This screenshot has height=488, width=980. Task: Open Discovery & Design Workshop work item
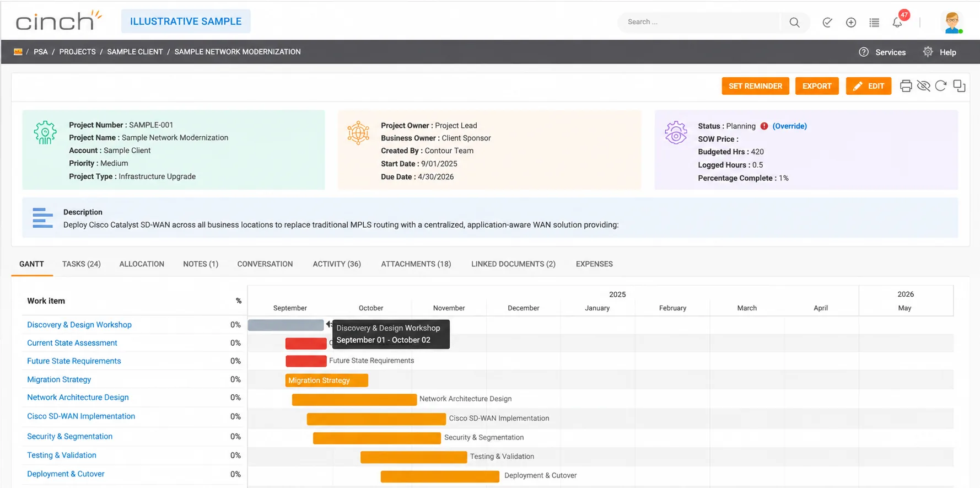pos(79,325)
